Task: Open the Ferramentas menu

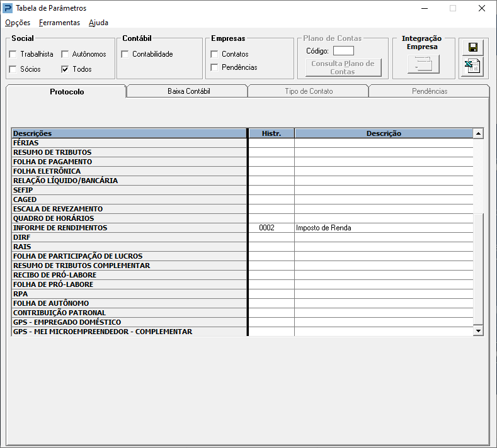Action: point(60,23)
